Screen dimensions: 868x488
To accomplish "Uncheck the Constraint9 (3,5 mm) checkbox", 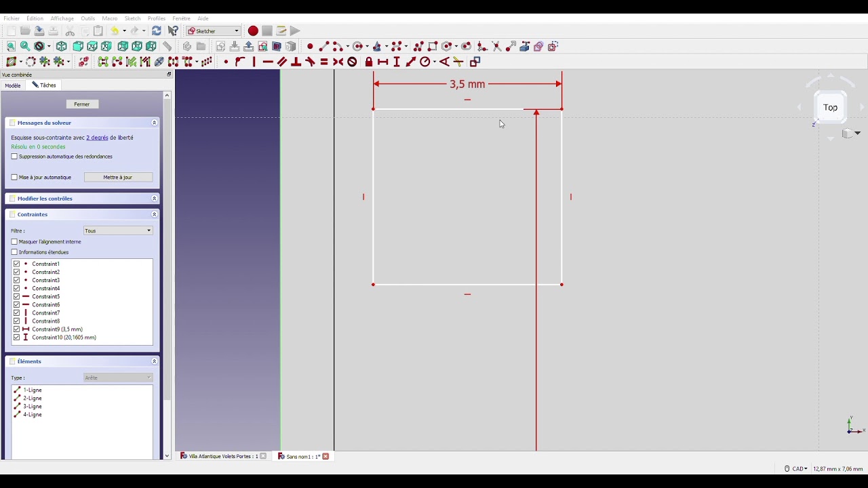I will click(17, 329).
